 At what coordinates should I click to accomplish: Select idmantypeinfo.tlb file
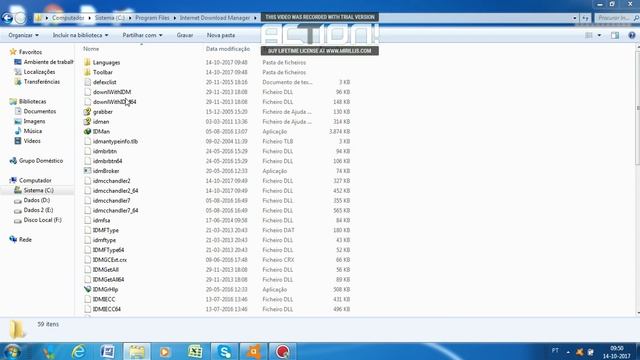[x=115, y=141]
